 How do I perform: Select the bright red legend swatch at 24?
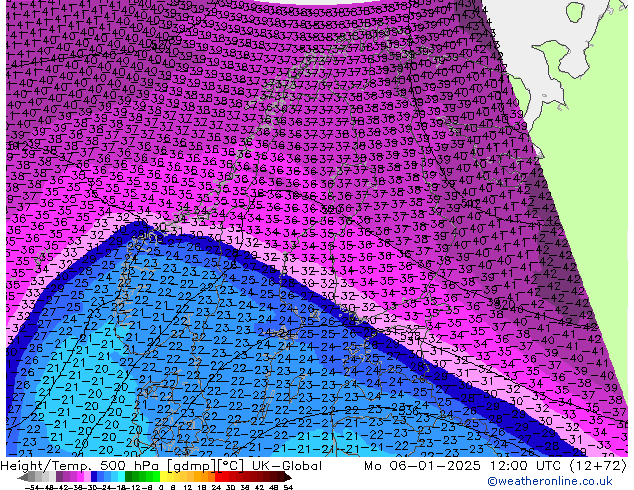(x=218, y=476)
